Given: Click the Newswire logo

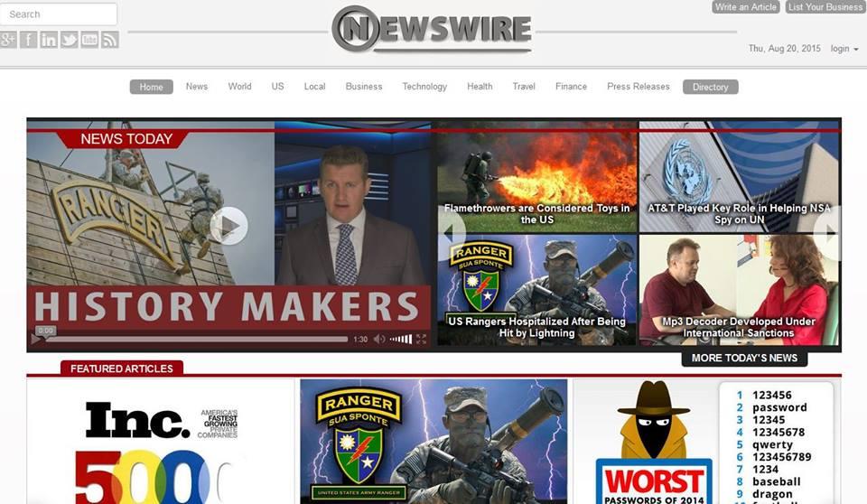Looking at the screenshot, I should [x=432, y=29].
